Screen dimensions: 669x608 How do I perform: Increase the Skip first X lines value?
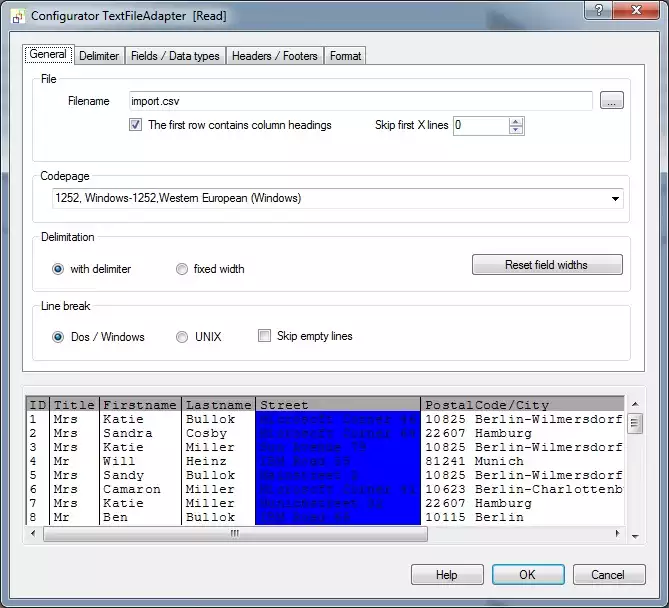(516, 121)
